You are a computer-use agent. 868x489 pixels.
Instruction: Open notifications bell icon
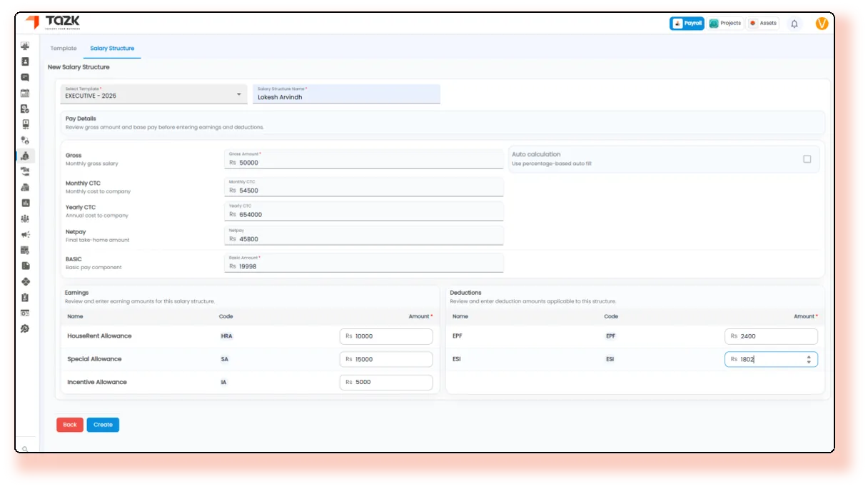click(794, 24)
